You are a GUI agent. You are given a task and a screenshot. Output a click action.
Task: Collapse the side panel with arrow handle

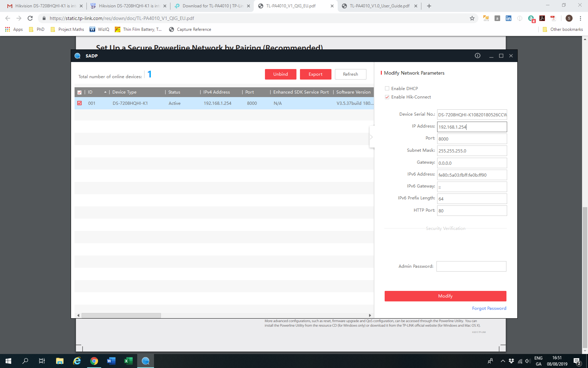click(371, 137)
